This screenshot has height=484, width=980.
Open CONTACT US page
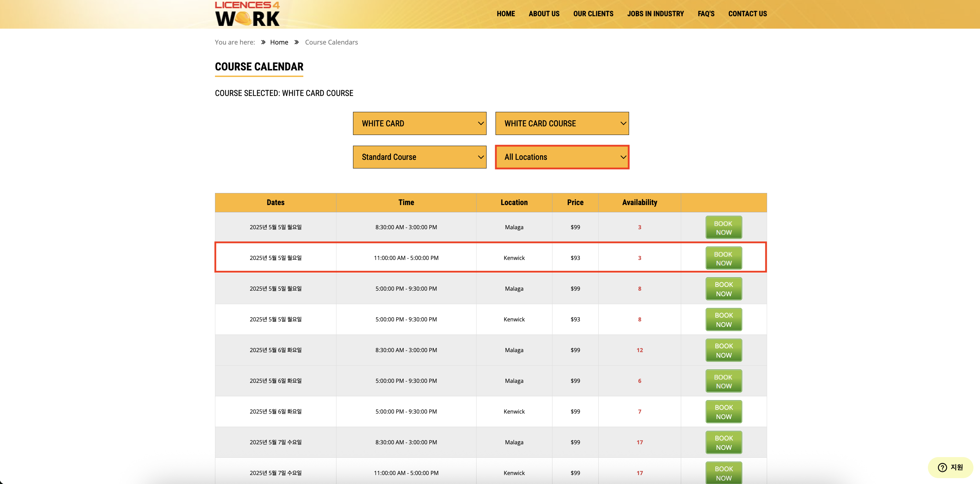click(747, 14)
